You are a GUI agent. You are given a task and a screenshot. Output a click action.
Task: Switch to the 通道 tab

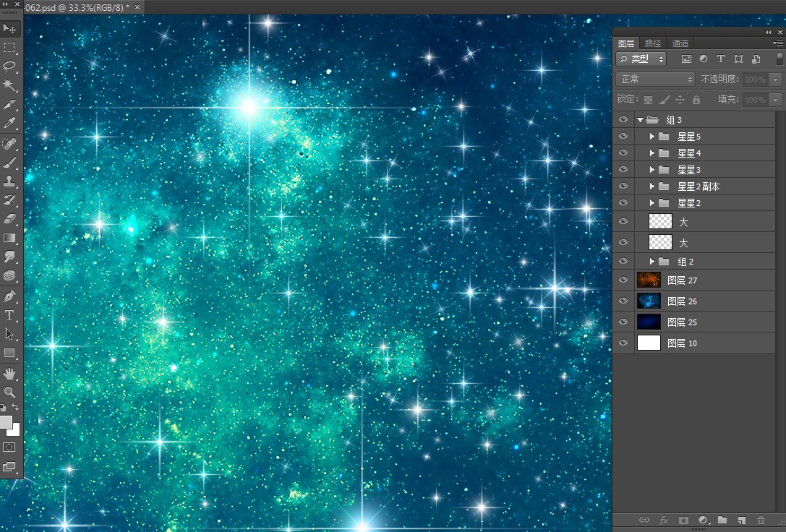[x=680, y=43]
